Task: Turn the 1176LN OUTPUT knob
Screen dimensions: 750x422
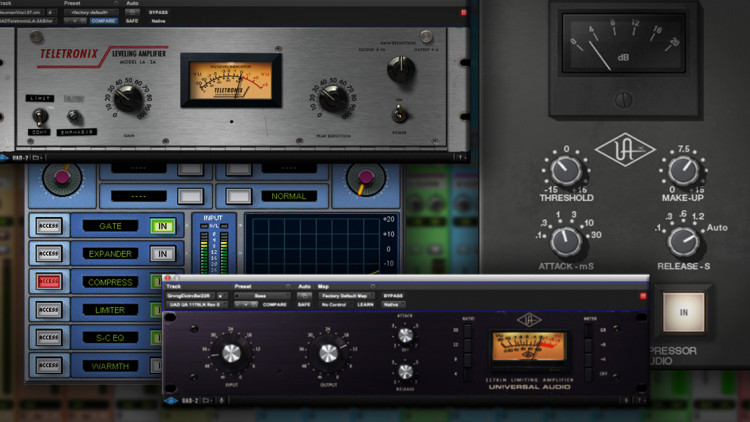Action: coord(328,353)
